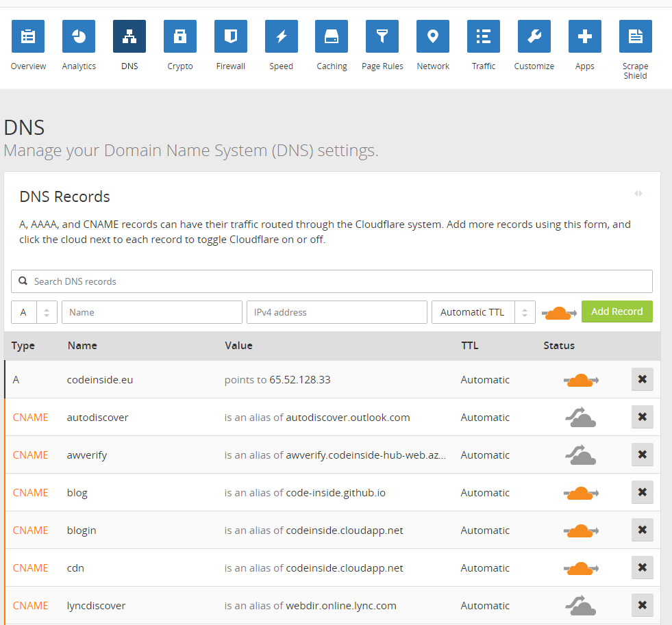Go to the Traffic label
Image resolution: width=672 pixels, height=625 pixels.
[x=484, y=66]
